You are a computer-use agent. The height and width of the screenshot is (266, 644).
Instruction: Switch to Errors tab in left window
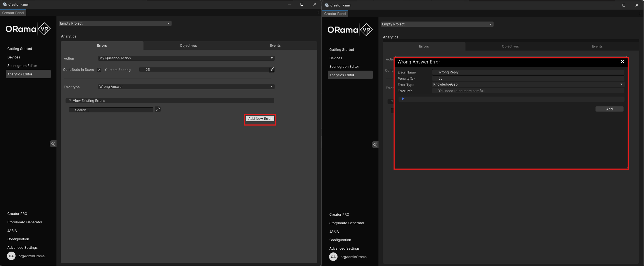pyautogui.click(x=102, y=45)
